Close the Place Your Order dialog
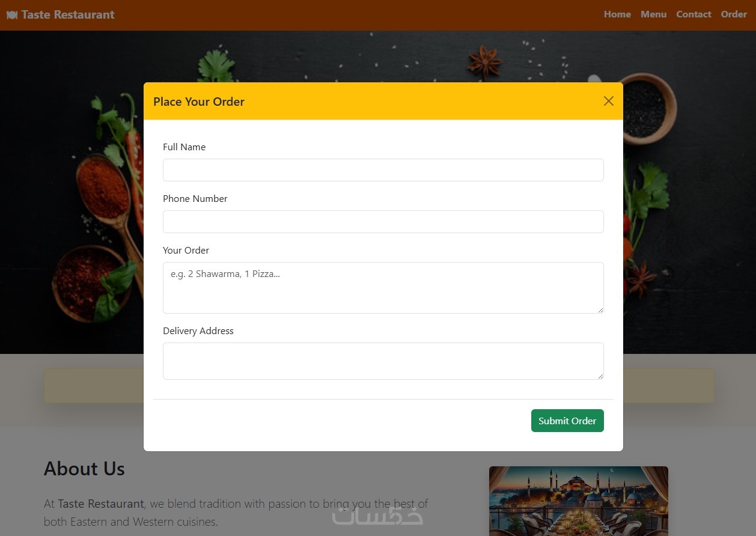The image size is (756, 536). (x=608, y=101)
